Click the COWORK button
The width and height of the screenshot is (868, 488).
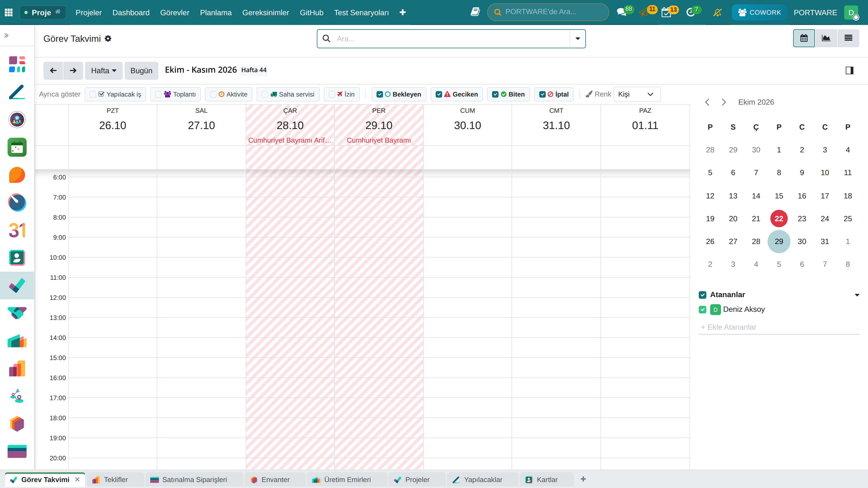tap(759, 12)
